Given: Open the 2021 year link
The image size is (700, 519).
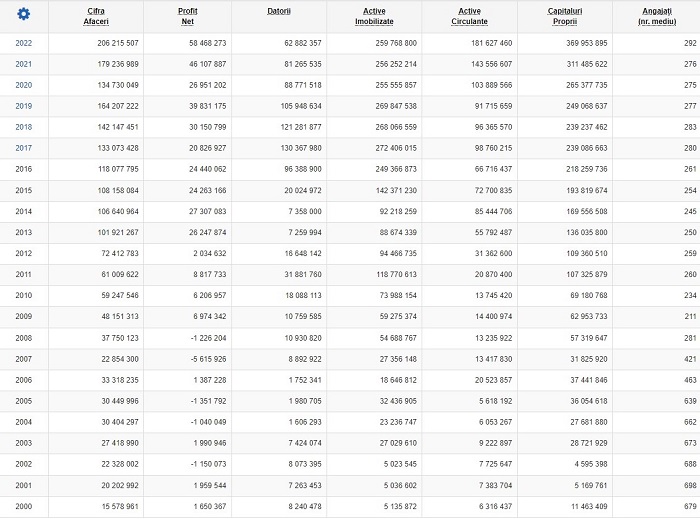Looking at the screenshot, I should tap(24, 64).
